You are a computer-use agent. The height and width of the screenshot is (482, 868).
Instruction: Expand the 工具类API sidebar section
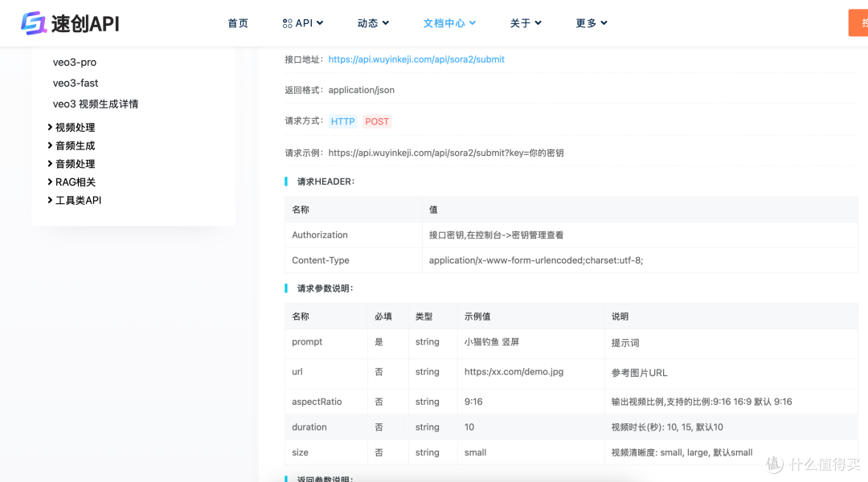click(x=74, y=200)
